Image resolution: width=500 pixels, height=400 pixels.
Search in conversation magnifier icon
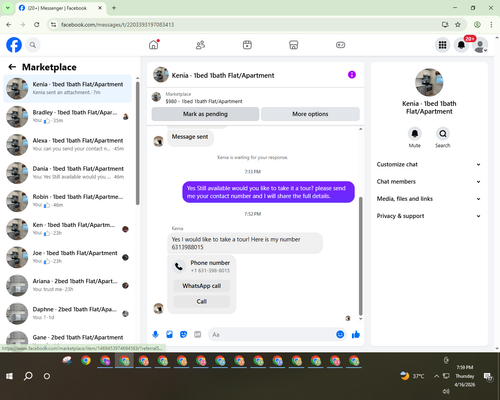pyautogui.click(x=443, y=134)
